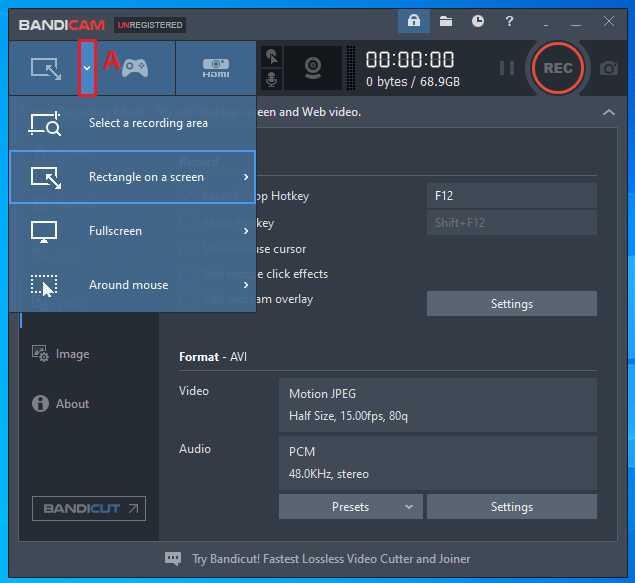Open the scheduled recording clock icon
635x583 pixels.
tap(478, 21)
